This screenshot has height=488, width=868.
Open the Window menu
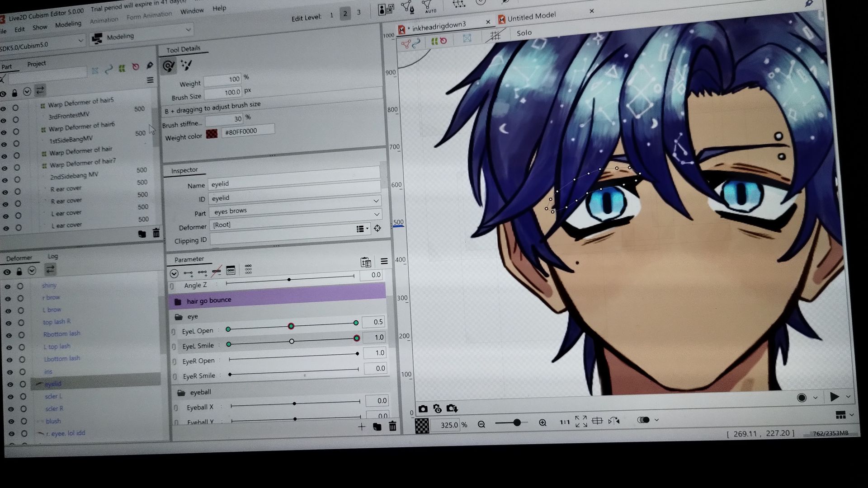(192, 11)
